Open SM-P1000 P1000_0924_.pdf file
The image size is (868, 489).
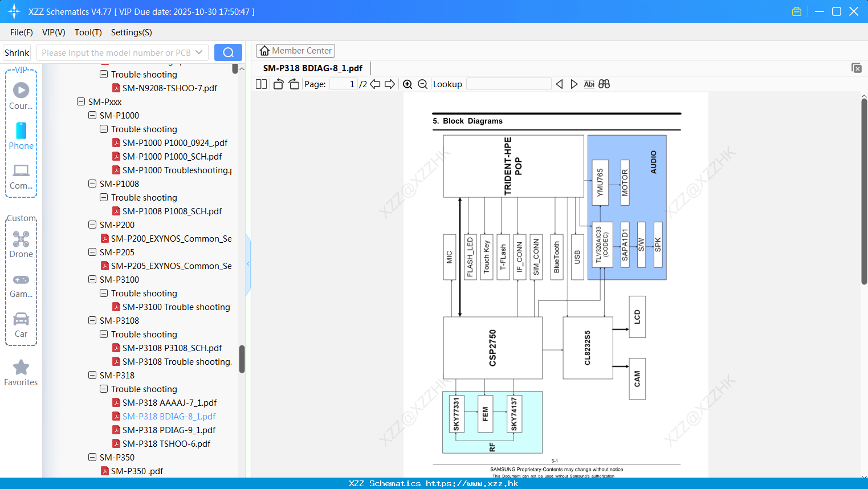pyautogui.click(x=175, y=143)
